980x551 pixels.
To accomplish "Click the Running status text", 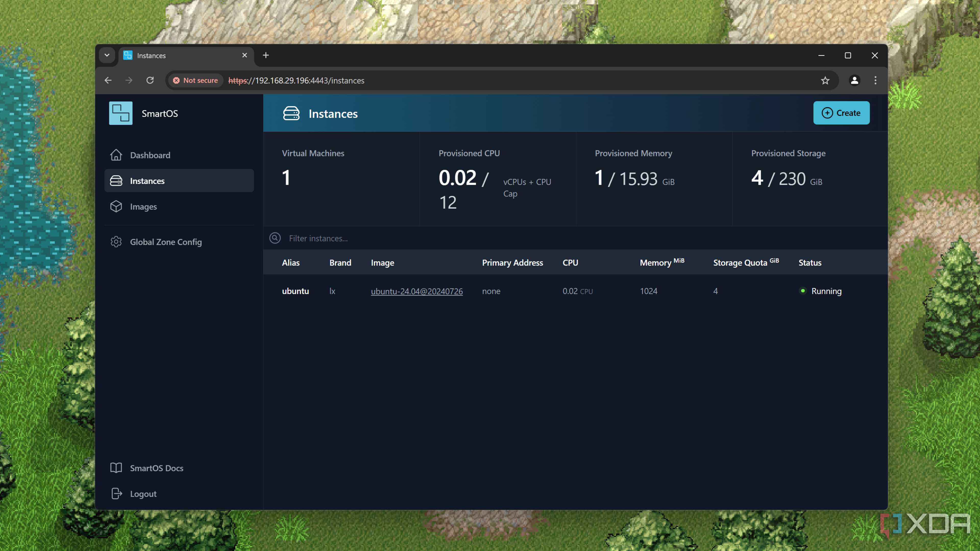I will [826, 291].
